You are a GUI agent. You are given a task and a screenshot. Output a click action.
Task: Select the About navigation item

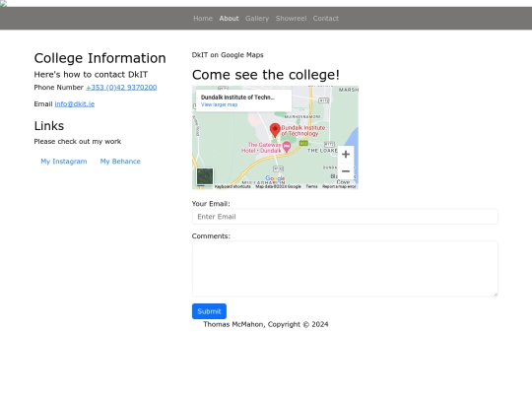coord(229,19)
